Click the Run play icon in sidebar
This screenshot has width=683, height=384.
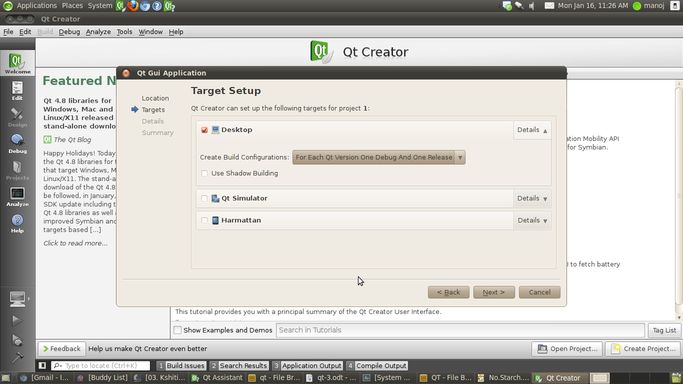pos(16,320)
